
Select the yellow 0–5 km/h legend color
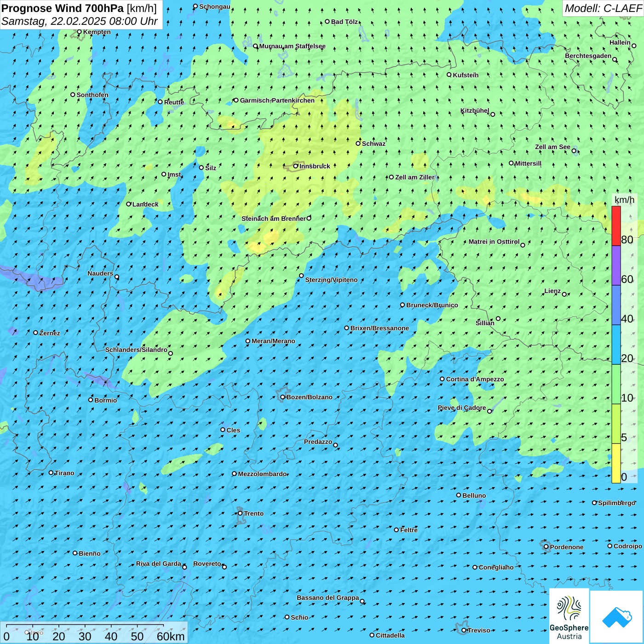click(616, 463)
